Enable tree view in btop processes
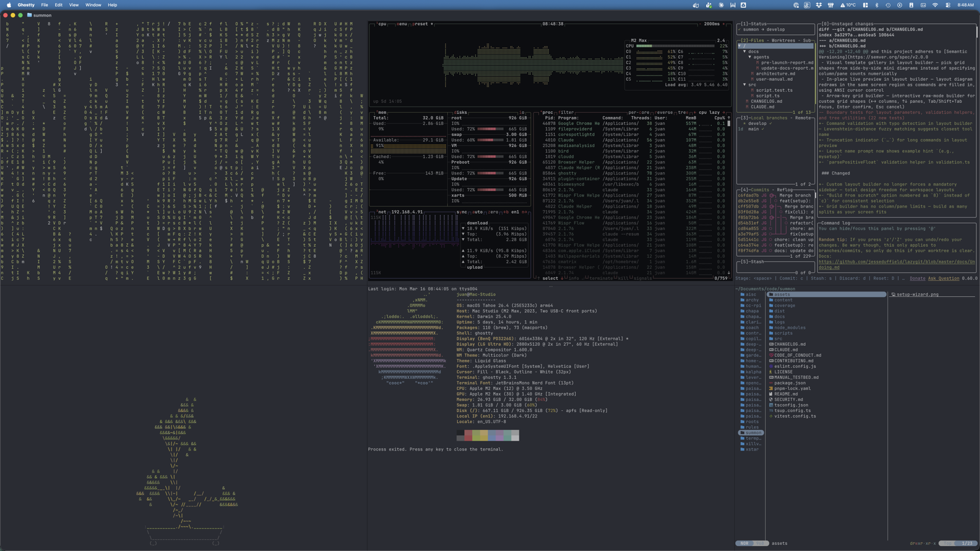The height and width of the screenshot is (551, 980). tap(682, 112)
